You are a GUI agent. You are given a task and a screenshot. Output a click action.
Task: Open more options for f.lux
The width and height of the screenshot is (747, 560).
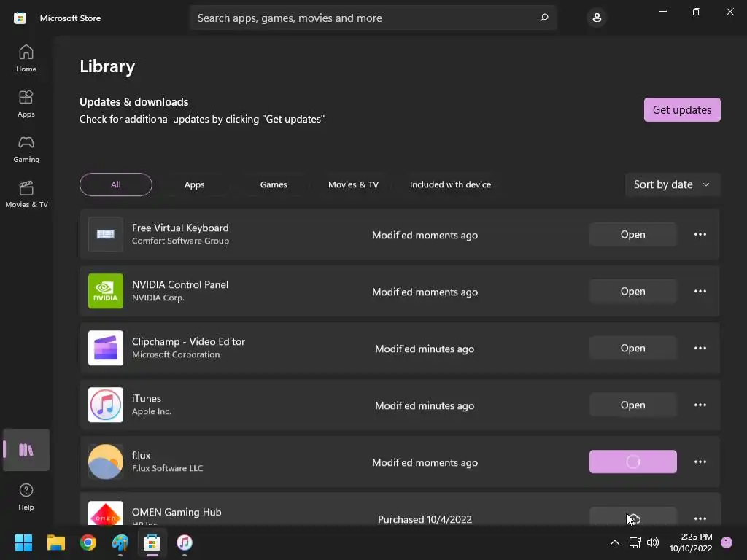click(700, 462)
